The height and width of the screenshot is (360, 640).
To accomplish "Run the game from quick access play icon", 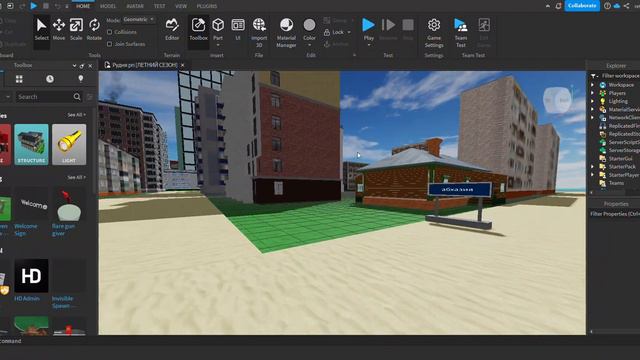I will pyautogui.click(x=34, y=6).
